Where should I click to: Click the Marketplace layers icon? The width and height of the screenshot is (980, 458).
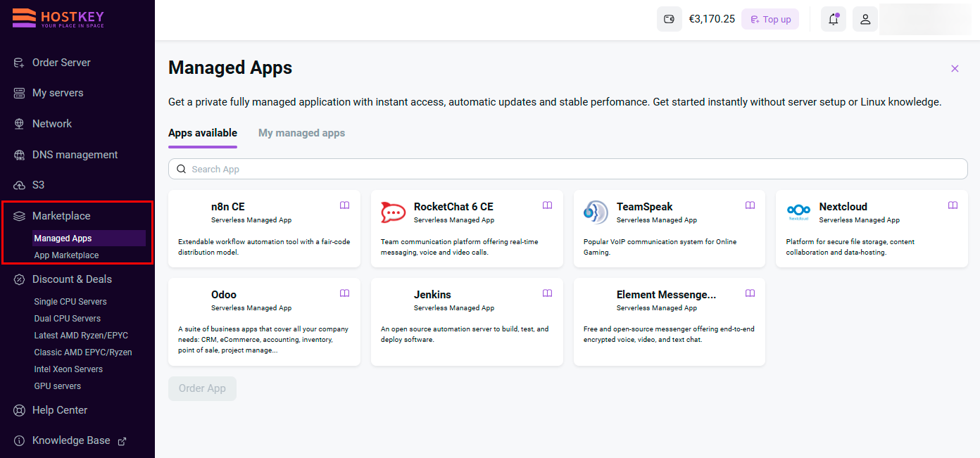click(20, 216)
